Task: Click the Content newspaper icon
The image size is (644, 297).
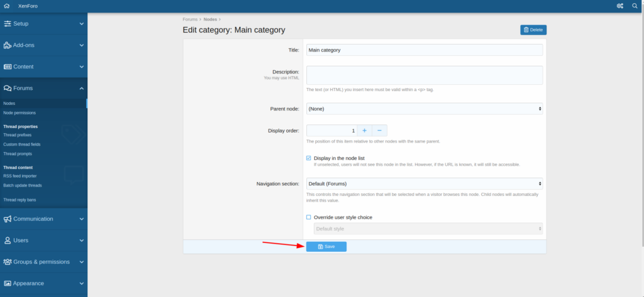Action: (8, 67)
